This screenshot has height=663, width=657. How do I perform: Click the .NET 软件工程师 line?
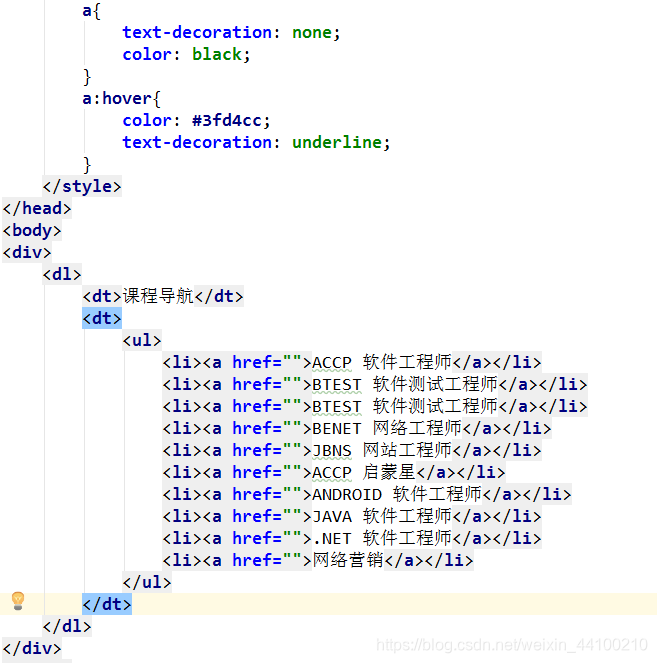click(x=352, y=538)
